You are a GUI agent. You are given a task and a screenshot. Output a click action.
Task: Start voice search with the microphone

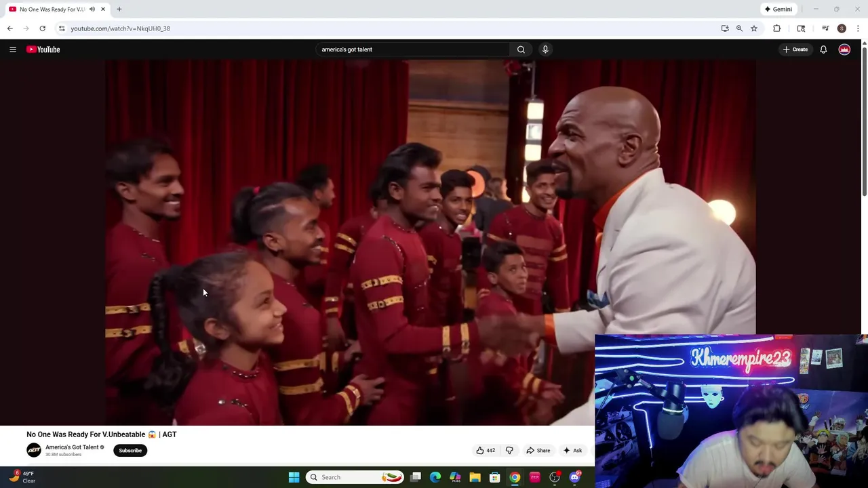tap(545, 49)
